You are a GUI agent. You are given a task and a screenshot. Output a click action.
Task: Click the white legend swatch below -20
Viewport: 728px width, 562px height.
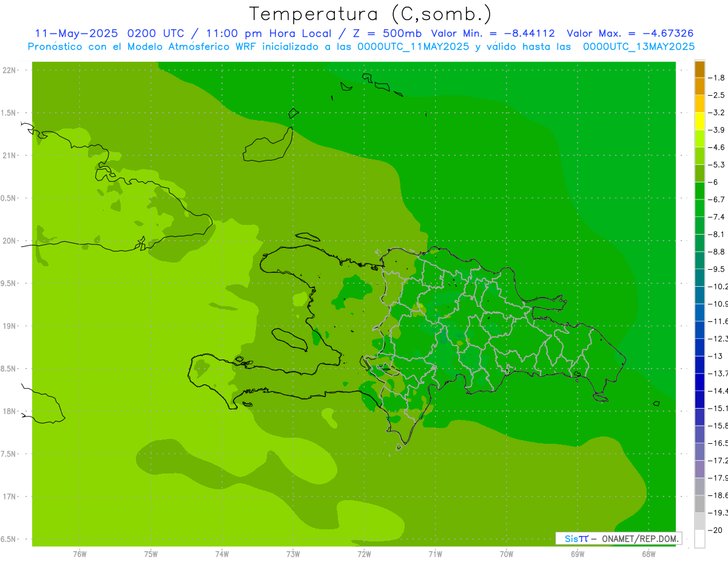(x=699, y=539)
